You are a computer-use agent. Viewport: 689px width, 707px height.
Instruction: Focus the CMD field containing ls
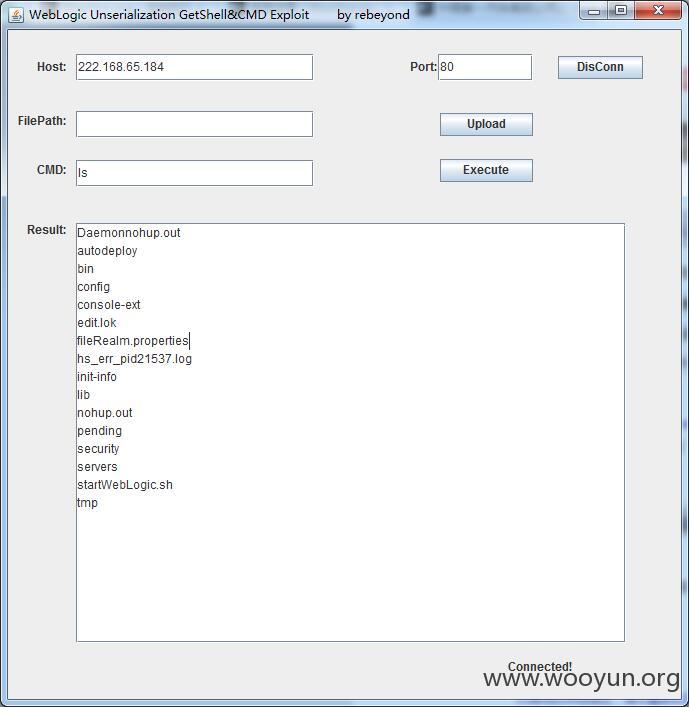[194, 173]
